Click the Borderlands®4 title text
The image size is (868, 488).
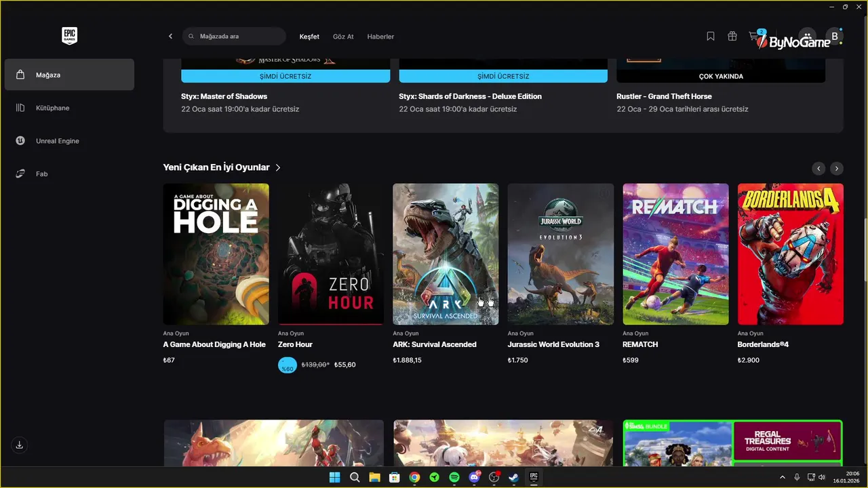point(763,344)
